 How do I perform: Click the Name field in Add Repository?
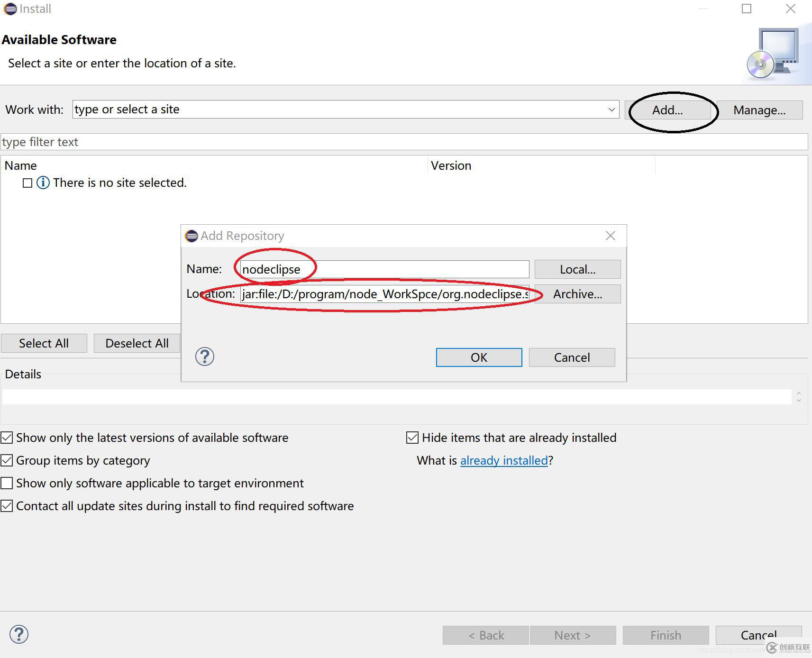(384, 269)
